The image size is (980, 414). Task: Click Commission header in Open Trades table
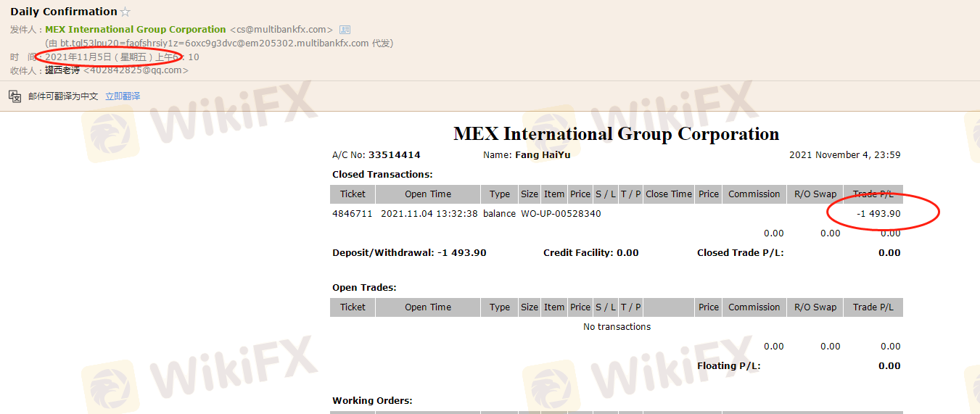(x=754, y=307)
